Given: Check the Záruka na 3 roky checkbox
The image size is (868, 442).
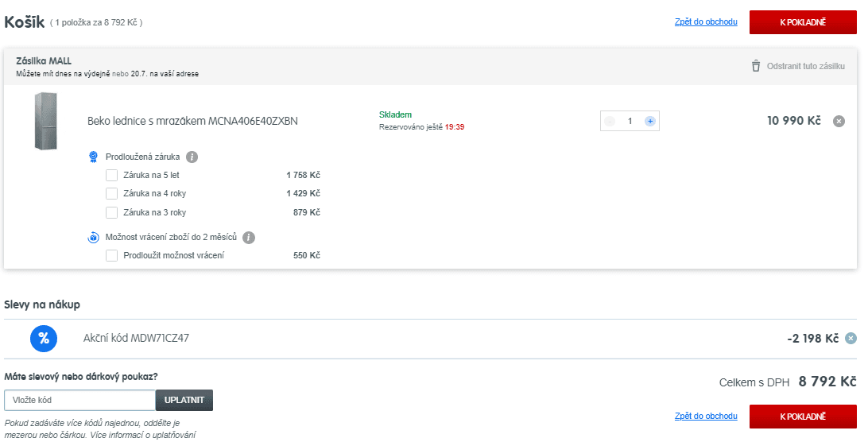Looking at the screenshot, I should [x=111, y=212].
